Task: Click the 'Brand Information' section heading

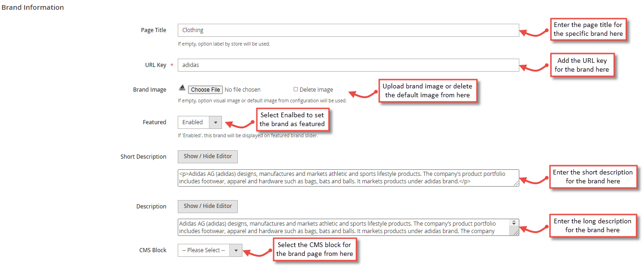Action: (33, 7)
